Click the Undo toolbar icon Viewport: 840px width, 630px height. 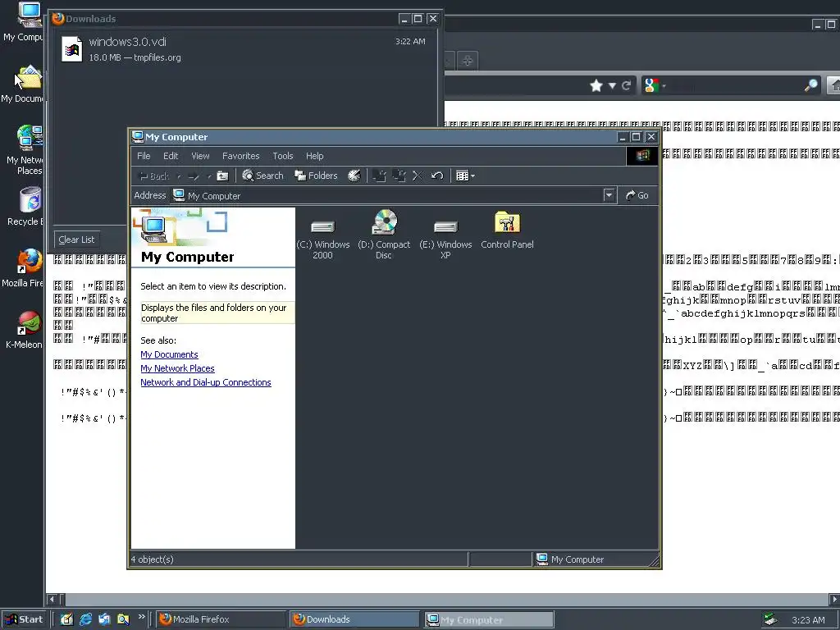tap(437, 176)
